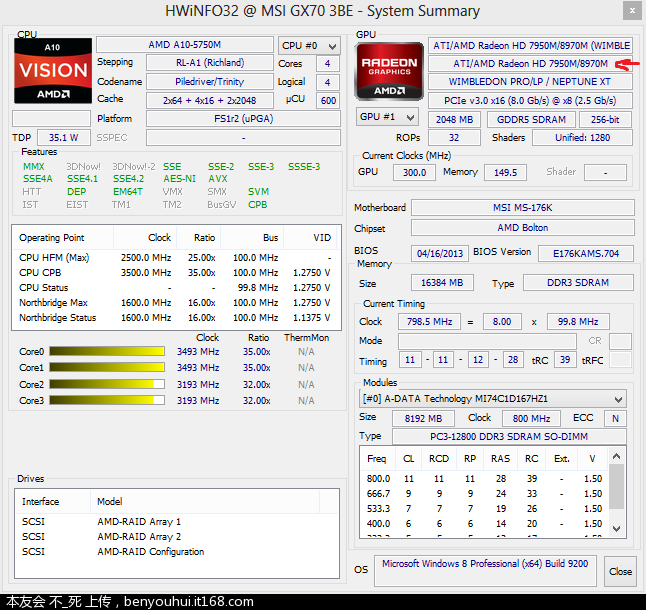Image resolution: width=646 pixels, height=610 pixels.
Task: Select the 533.3 frequency timing row
Action: click(x=484, y=509)
